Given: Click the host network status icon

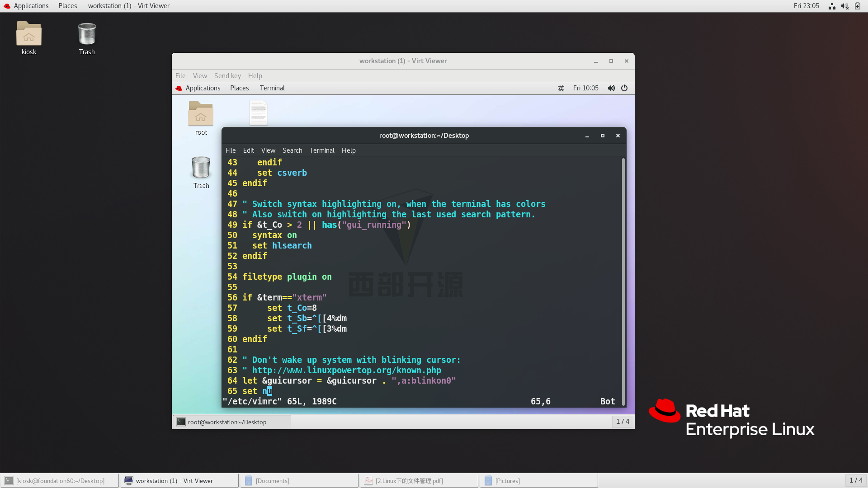Looking at the screenshot, I should [x=832, y=6].
